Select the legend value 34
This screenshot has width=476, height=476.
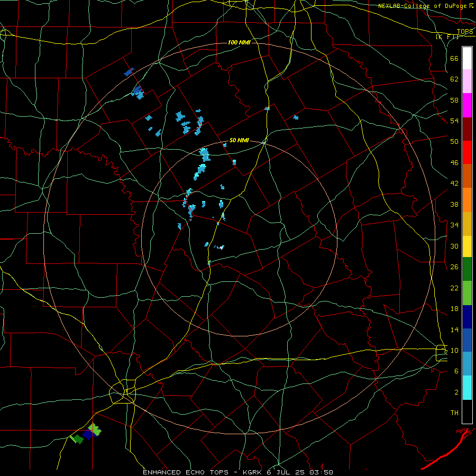(454, 225)
